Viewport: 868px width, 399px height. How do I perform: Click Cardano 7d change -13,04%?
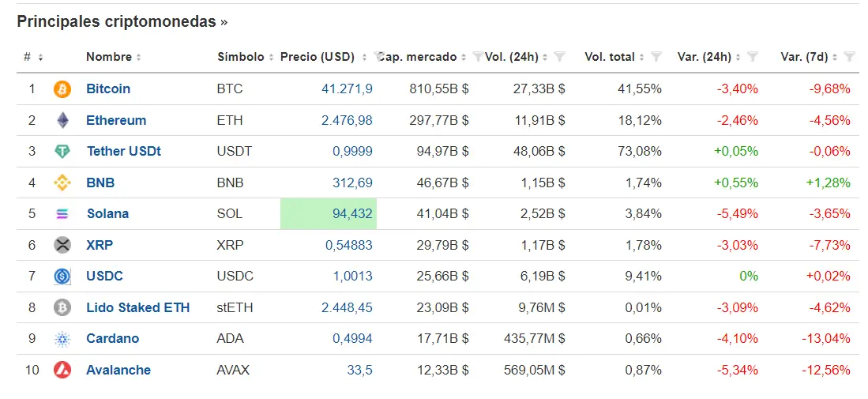[x=826, y=338]
